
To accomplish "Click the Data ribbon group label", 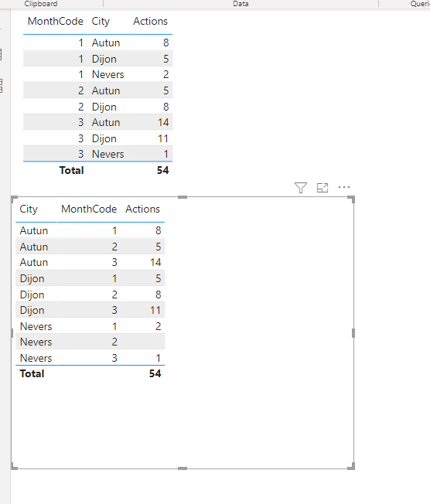I will pyautogui.click(x=241, y=4).
